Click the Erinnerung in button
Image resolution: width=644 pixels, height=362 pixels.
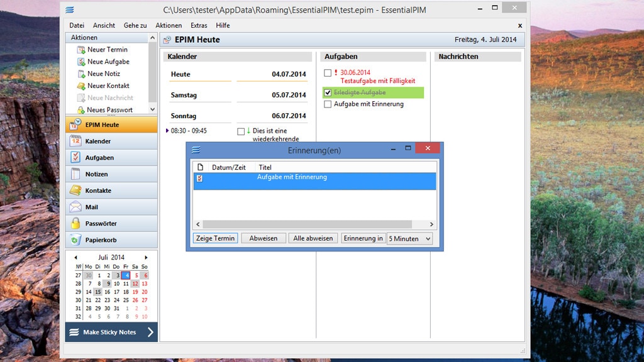(363, 238)
